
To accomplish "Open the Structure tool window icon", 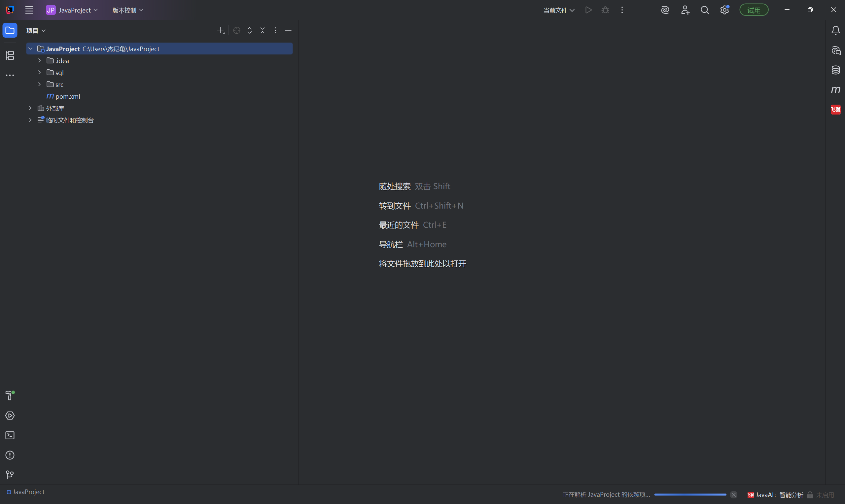I will (x=10, y=55).
